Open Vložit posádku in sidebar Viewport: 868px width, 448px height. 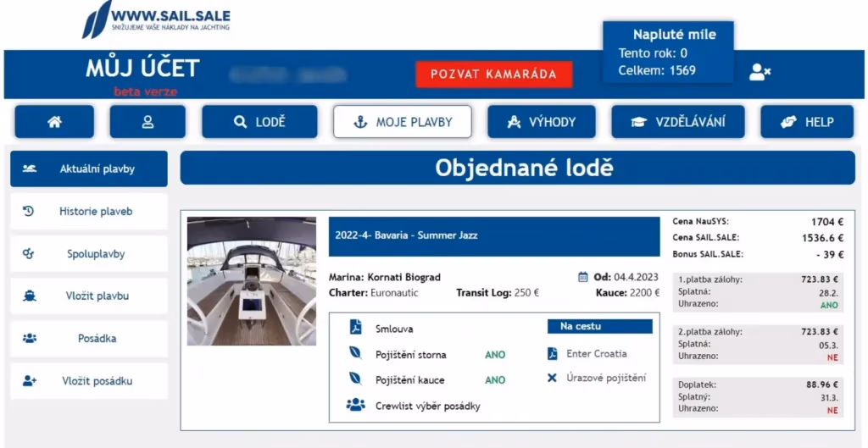88,381
